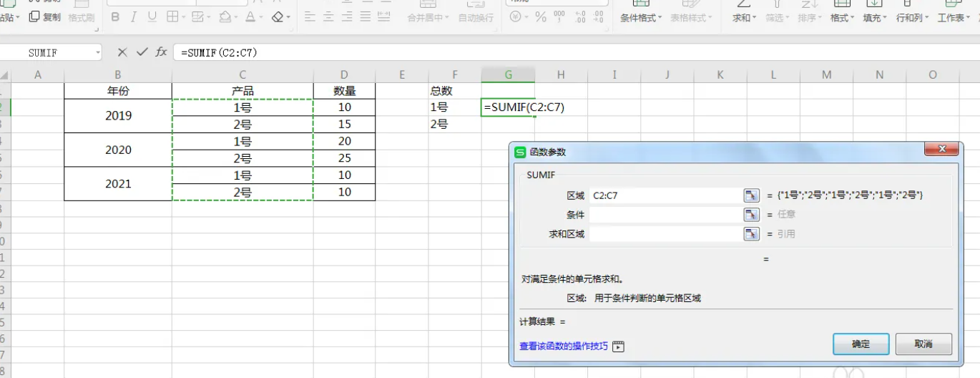Click cell G2 with SUMIF formula
980x378 pixels.
pos(508,107)
